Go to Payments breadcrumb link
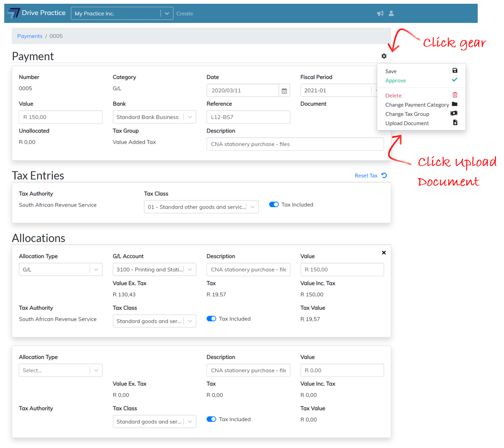This screenshot has width=504, height=448. (30, 36)
